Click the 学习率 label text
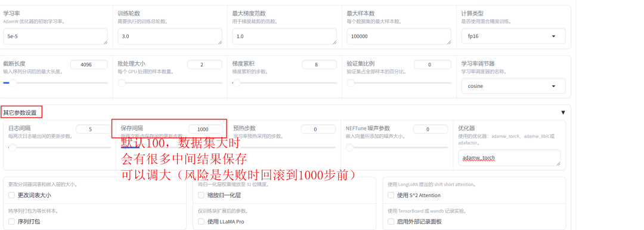The image size is (644, 230). coord(11,14)
